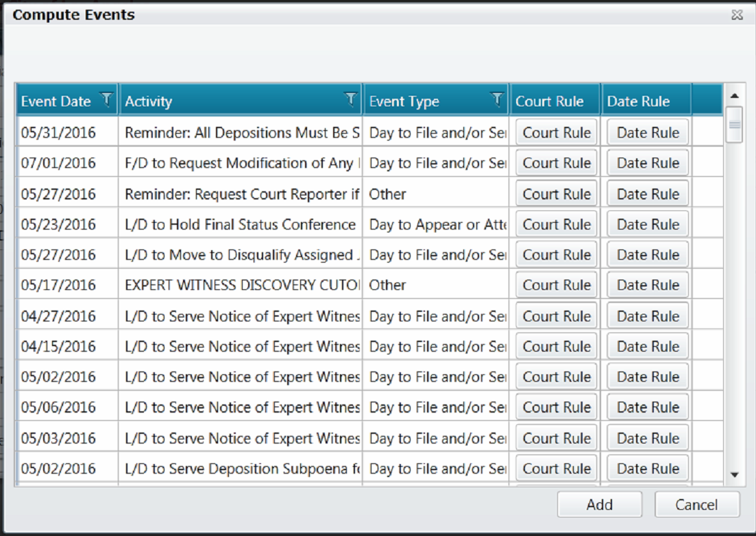Open Date Rule for the 05/06/2016 event
The image size is (756, 536).
[647, 406]
